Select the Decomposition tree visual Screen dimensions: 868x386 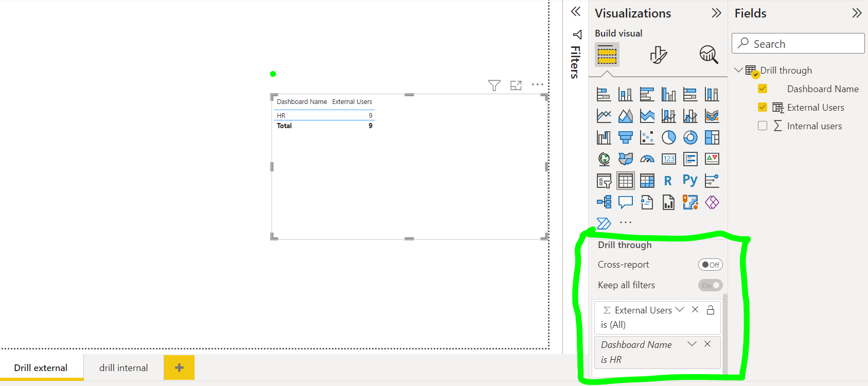tap(604, 202)
